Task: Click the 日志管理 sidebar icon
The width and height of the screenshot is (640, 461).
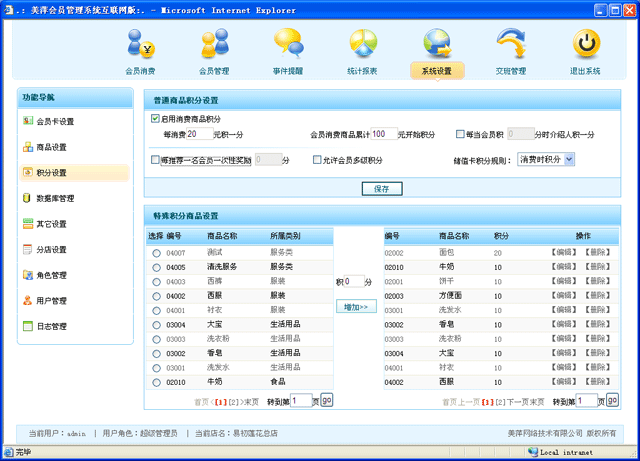Action: (28, 326)
